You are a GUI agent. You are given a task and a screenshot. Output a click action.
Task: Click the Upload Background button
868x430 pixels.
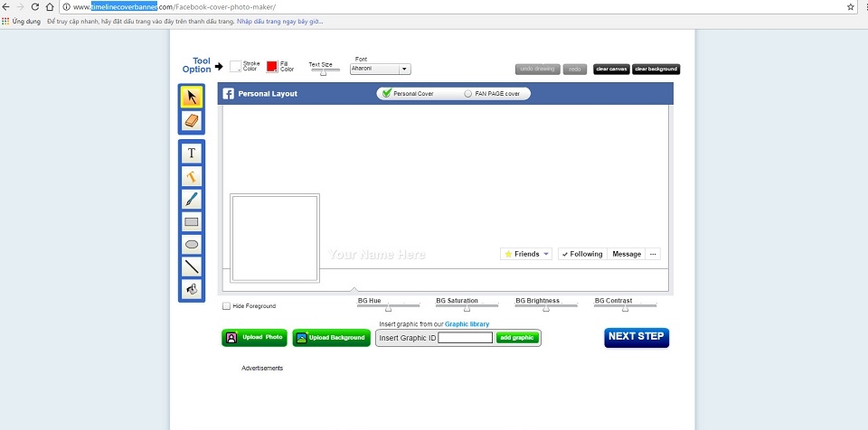tap(332, 338)
